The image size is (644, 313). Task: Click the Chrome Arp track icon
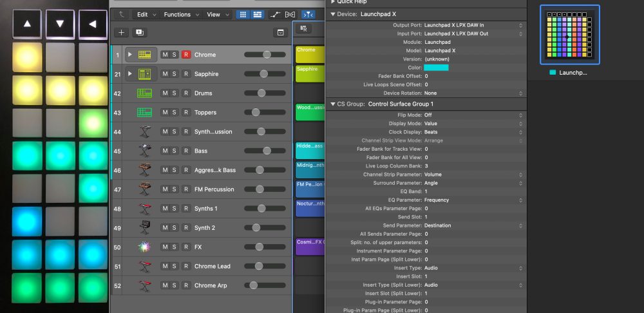pos(144,285)
